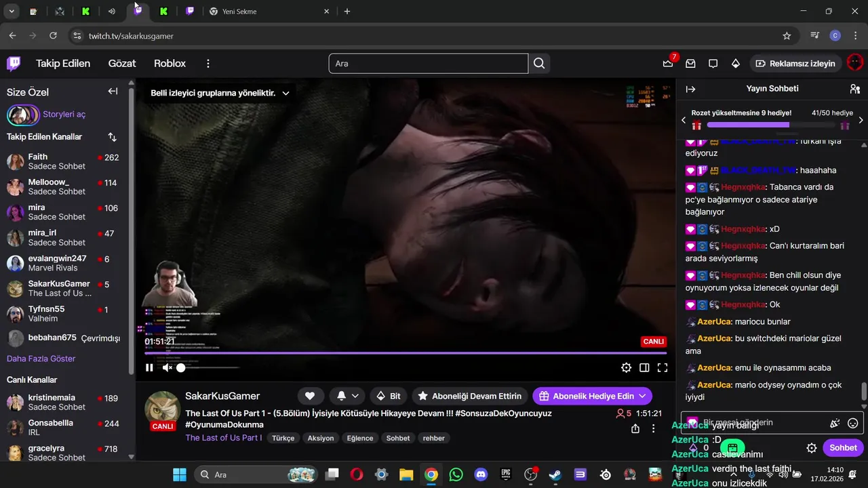The image size is (868, 488).
Task: Toggle the follow heart button
Action: coord(310,396)
